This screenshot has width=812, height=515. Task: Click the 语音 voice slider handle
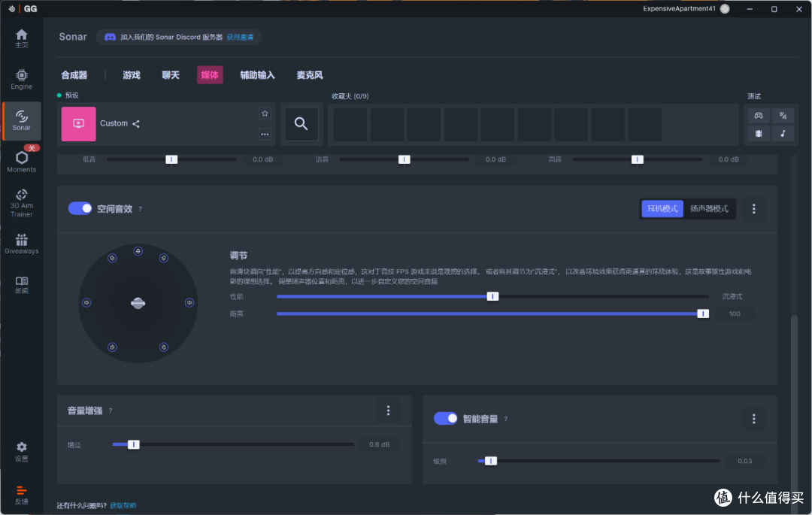[x=404, y=159]
